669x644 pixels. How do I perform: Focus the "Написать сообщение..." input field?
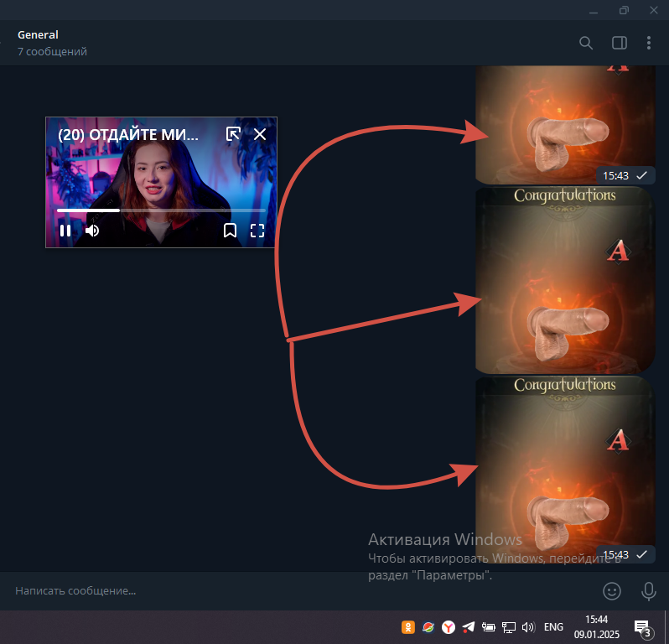tap(298, 591)
